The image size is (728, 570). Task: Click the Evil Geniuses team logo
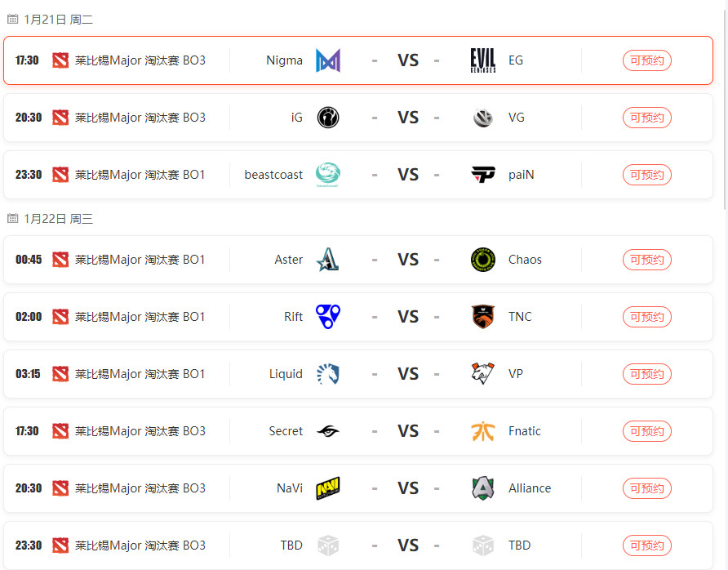point(482,60)
